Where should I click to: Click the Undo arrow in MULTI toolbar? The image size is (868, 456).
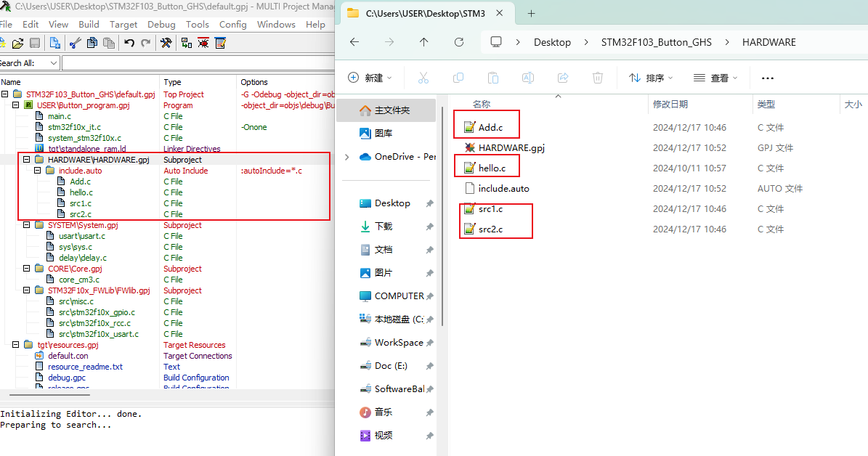[129, 44]
